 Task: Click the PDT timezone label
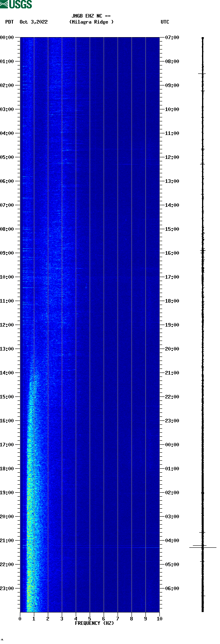tap(10, 22)
